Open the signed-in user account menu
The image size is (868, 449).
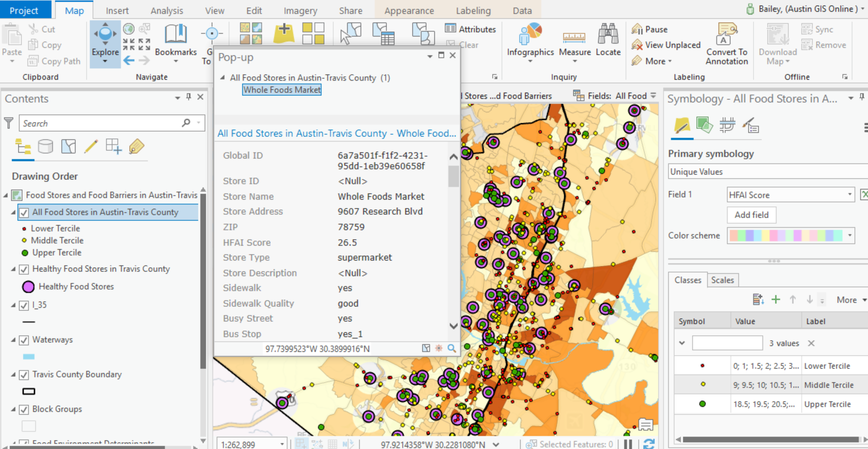[806, 8]
